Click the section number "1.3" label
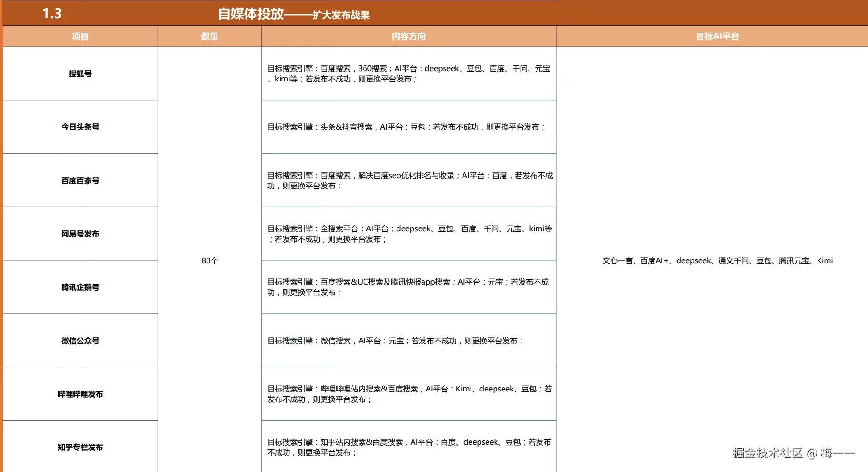The image size is (868, 472). [51, 13]
